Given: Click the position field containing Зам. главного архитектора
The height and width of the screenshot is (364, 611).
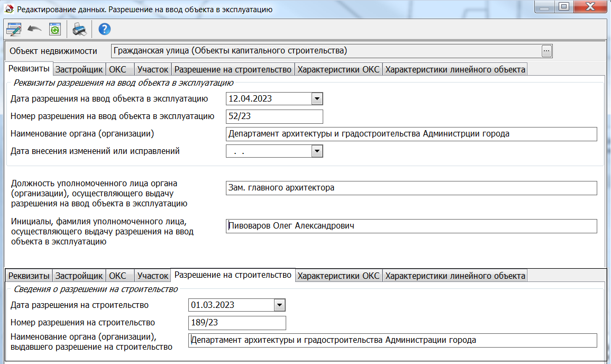Looking at the screenshot, I should [x=411, y=188].
